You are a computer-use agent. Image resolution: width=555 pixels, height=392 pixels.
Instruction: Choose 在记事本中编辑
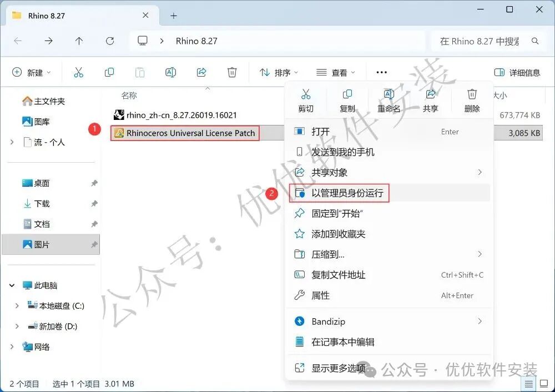(389, 342)
